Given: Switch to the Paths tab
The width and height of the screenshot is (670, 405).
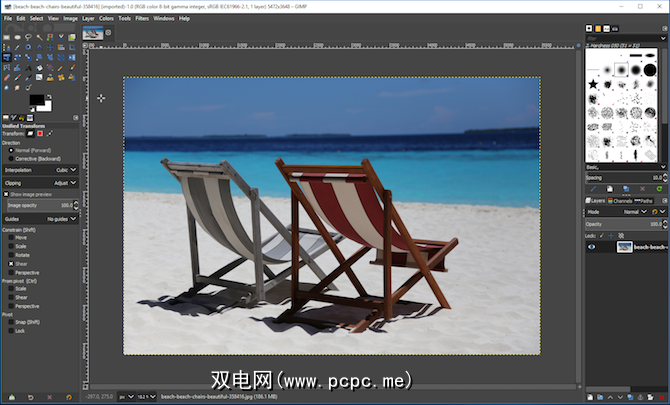Looking at the screenshot, I should pos(645,200).
